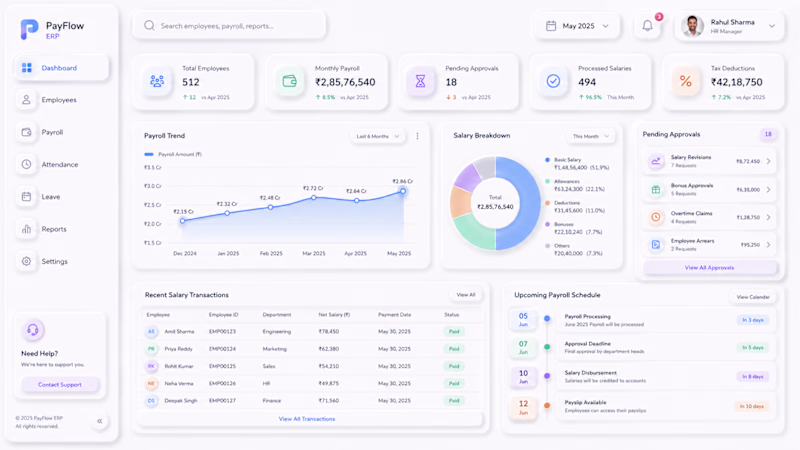Viewport: 800px width, 450px height.
Task: Click the Pending Approvals hourglass icon
Action: (x=420, y=81)
